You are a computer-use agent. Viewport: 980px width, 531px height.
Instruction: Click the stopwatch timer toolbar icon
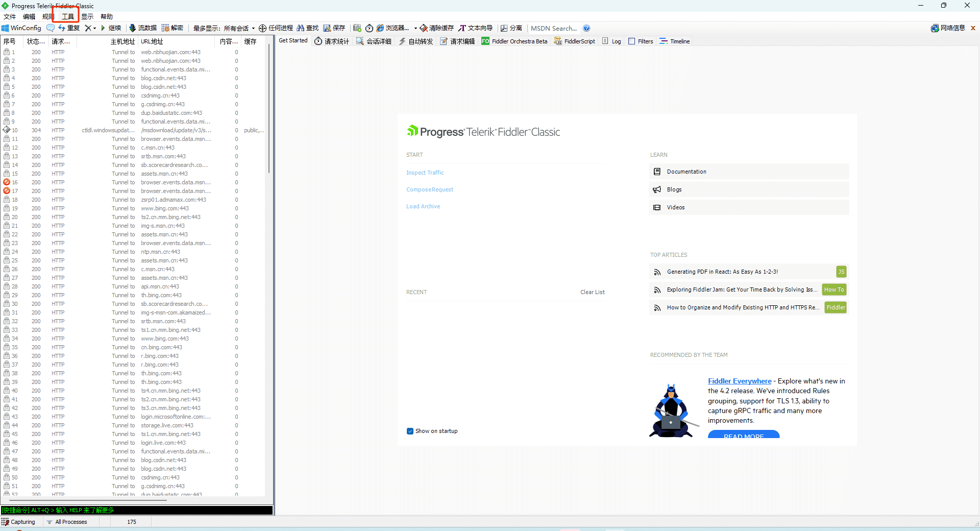pos(369,28)
